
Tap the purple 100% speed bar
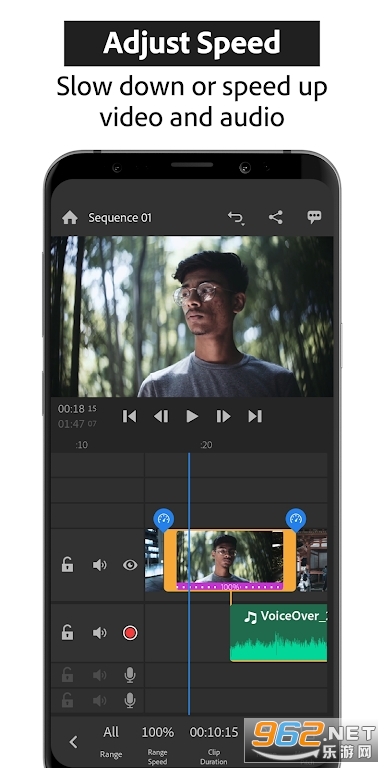click(x=229, y=586)
